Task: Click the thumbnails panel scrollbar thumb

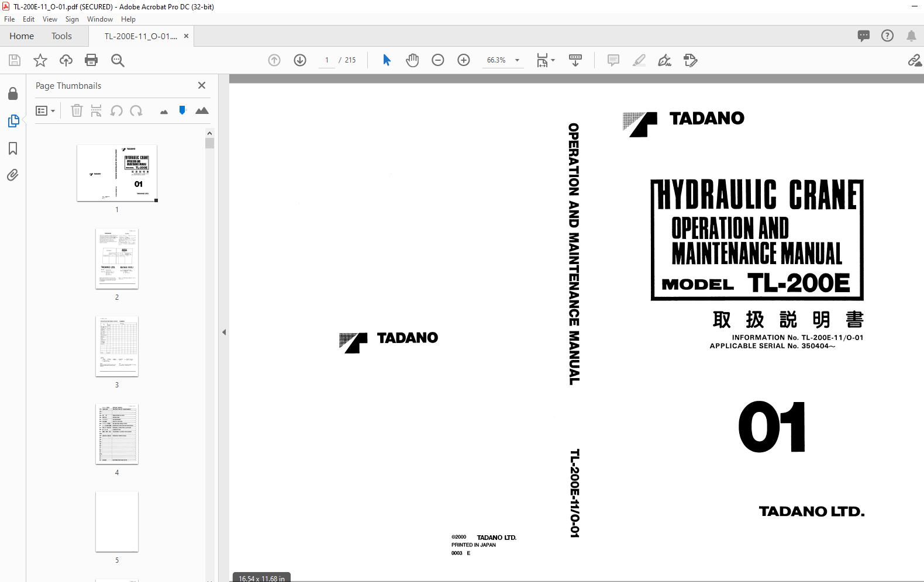Action: pyautogui.click(x=209, y=143)
